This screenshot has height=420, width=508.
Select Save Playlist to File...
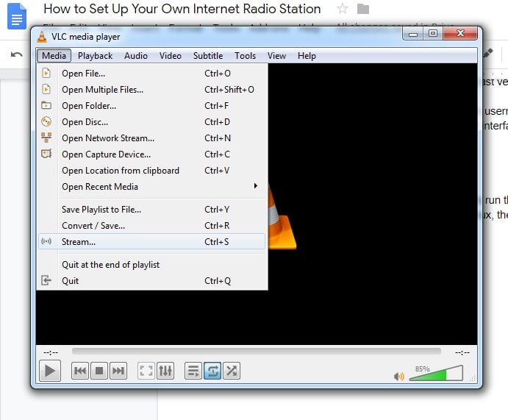pyautogui.click(x=151, y=210)
